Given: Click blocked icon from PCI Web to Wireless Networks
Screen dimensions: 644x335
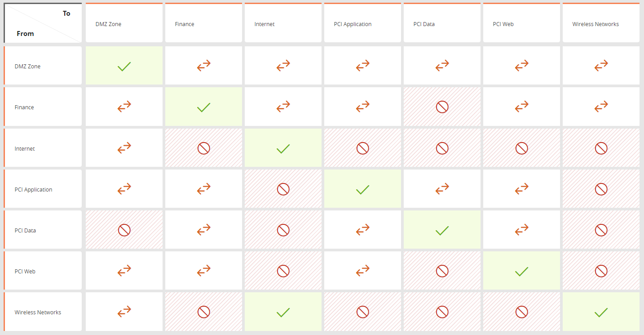Looking at the screenshot, I should click(x=601, y=271).
